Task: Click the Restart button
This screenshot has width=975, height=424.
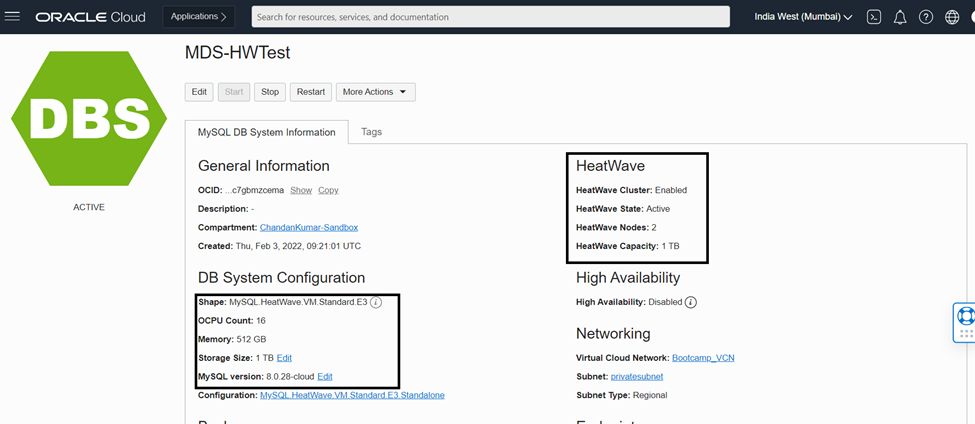Action: pyautogui.click(x=311, y=92)
